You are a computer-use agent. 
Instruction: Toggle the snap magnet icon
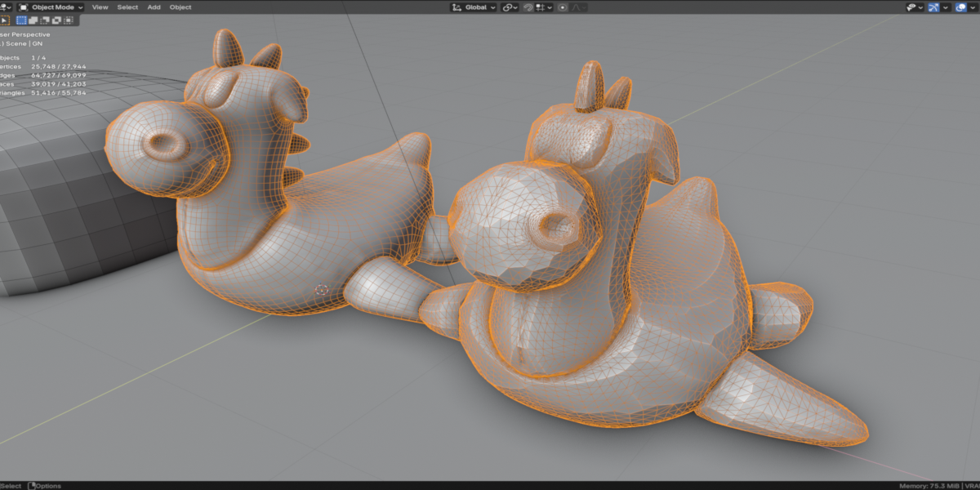coord(528,7)
